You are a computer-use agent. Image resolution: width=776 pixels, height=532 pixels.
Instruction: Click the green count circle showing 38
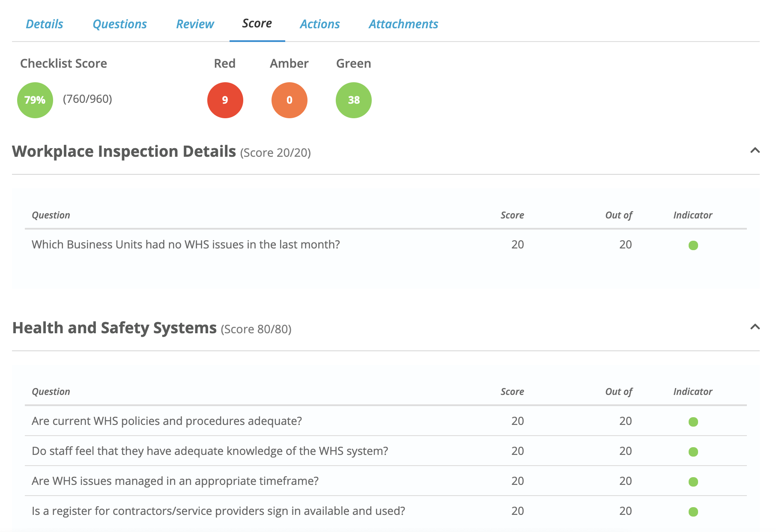[353, 100]
